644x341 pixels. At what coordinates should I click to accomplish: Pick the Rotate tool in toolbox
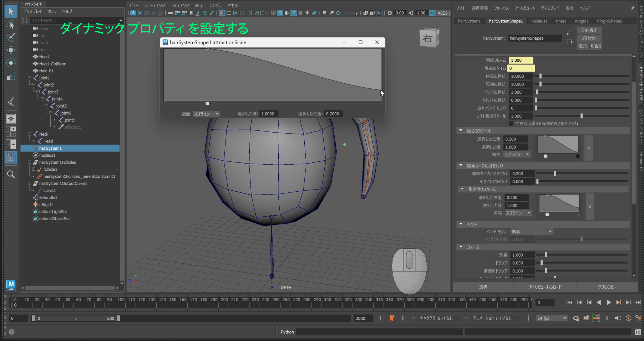coord(11,63)
